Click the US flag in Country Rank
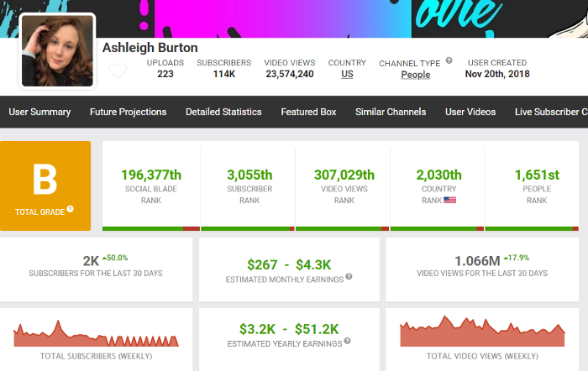This screenshot has width=588, height=371. [x=450, y=201]
